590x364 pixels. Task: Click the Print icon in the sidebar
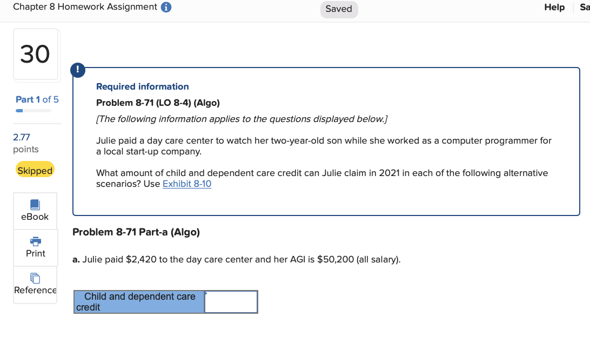pyautogui.click(x=35, y=247)
